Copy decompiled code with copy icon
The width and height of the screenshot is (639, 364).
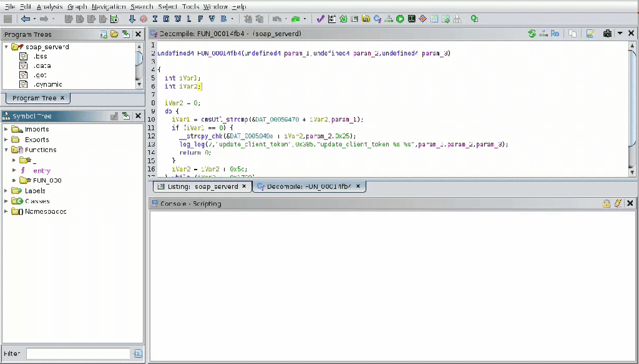tap(573, 34)
